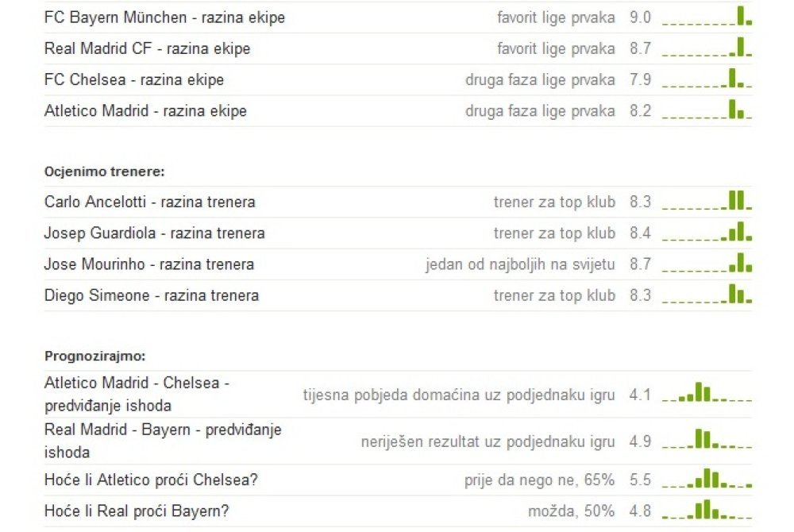Open 'FC Bayern München - razina ekipe' entry

[x=164, y=17]
